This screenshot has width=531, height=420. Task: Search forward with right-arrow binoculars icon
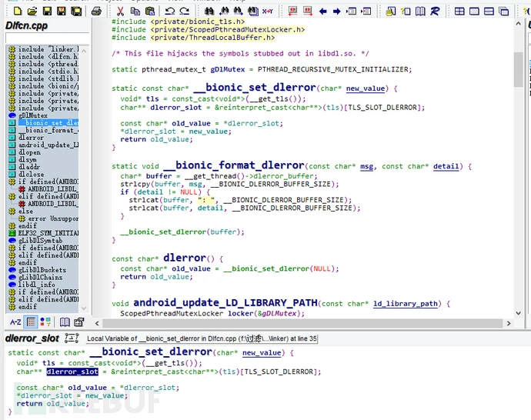(238, 12)
